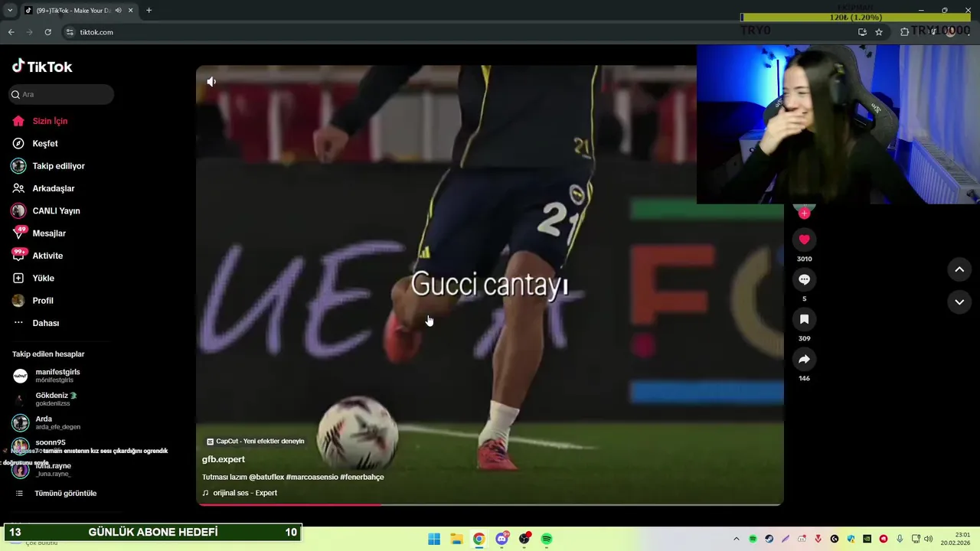Open the tab search dropdown
This screenshot has height=551, width=980.
10,10
